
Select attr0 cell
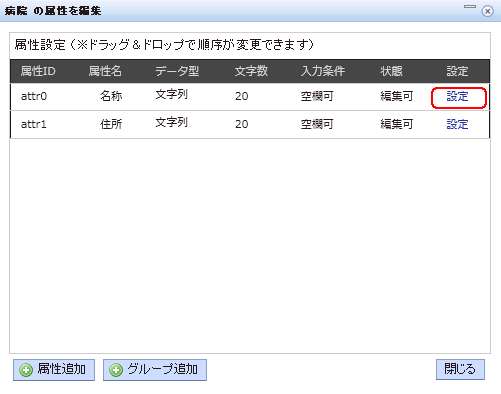click(x=34, y=96)
